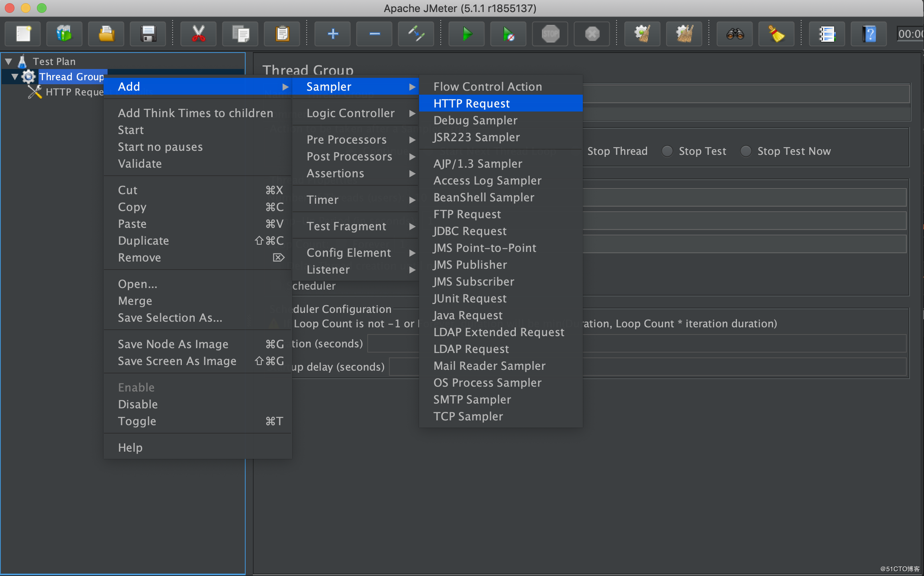Click the Cut scissors icon
This screenshot has height=576, width=924.
pos(198,34)
